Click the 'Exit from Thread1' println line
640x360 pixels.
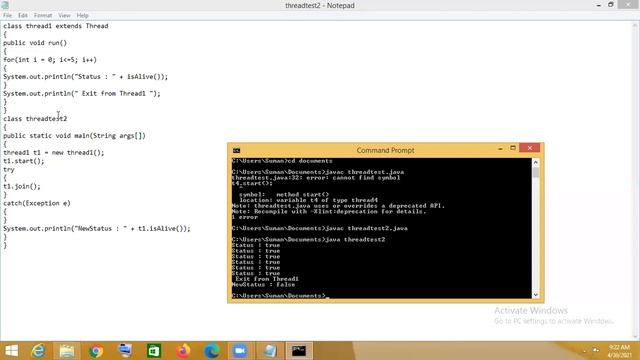[82, 93]
